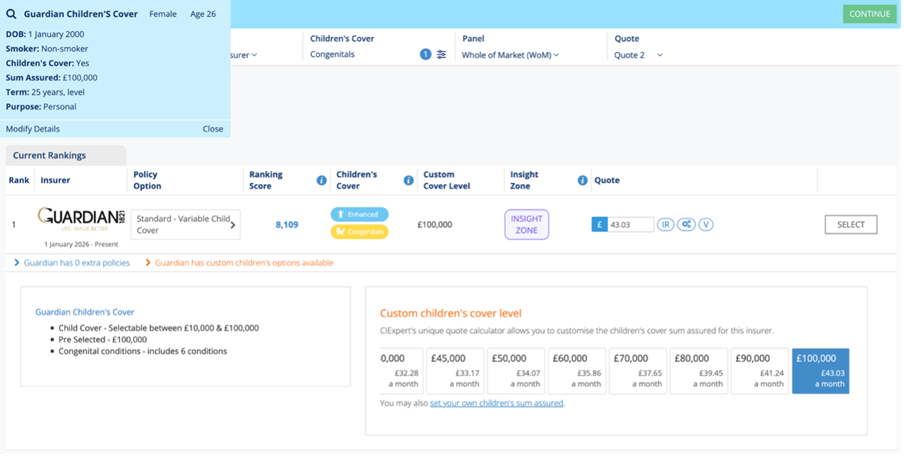The image size is (904, 456).
Task: Click the blue filter count badge showing 1
Action: pyautogui.click(x=425, y=55)
